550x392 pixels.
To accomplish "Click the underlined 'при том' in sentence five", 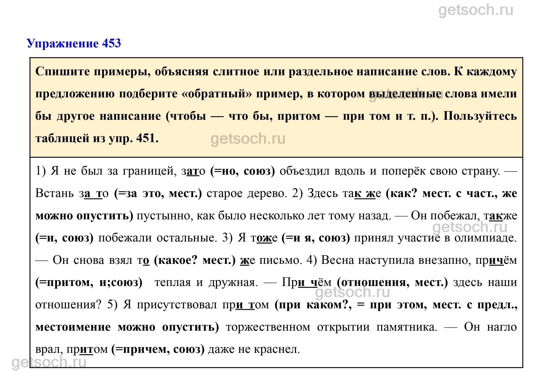I will click(x=246, y=305).
